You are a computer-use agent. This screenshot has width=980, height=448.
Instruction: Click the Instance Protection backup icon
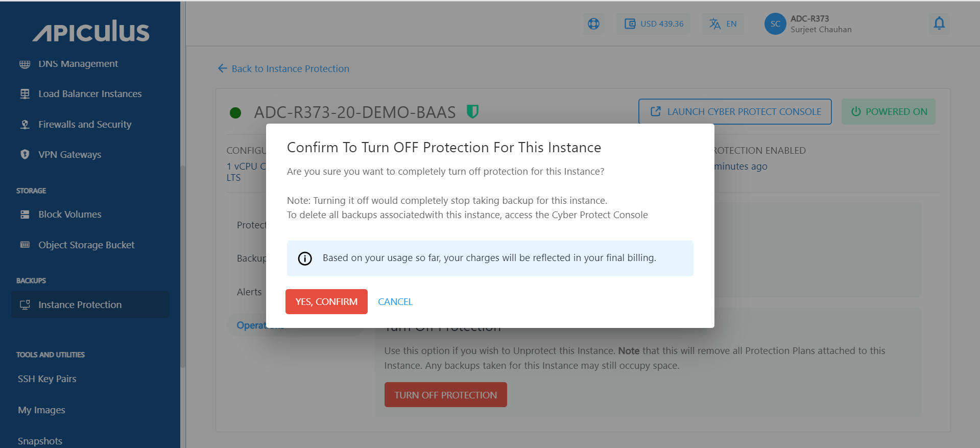pos(25,304)
